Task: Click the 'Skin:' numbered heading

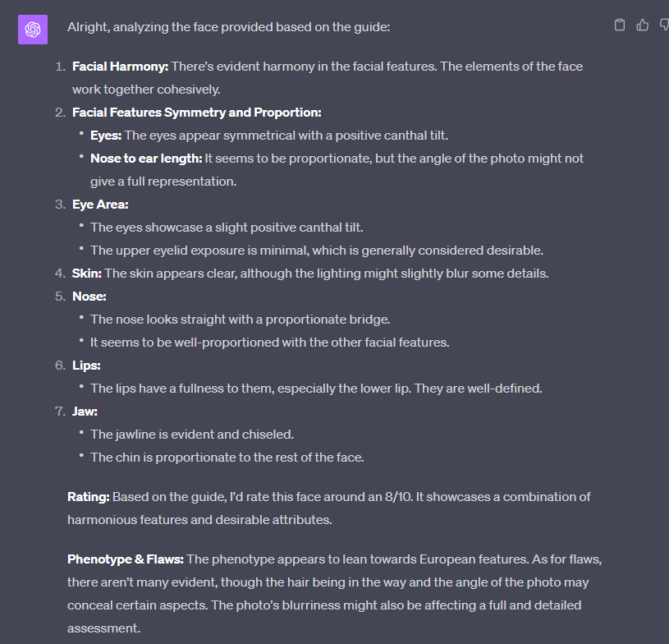Action: [87, 273]
